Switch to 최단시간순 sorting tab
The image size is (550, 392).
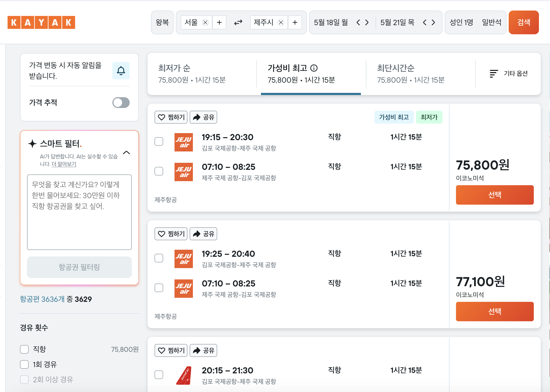[421, 74]
